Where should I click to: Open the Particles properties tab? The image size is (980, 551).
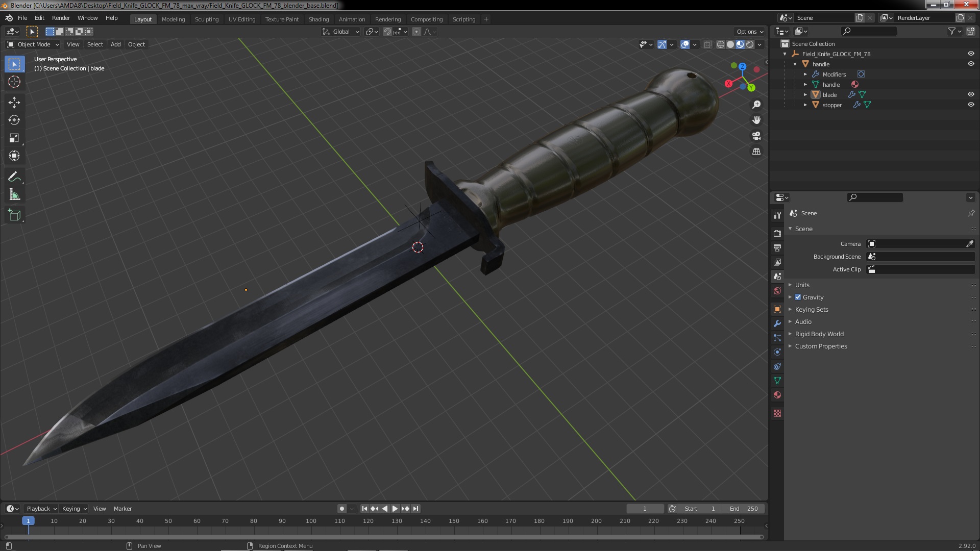[777, 338]
